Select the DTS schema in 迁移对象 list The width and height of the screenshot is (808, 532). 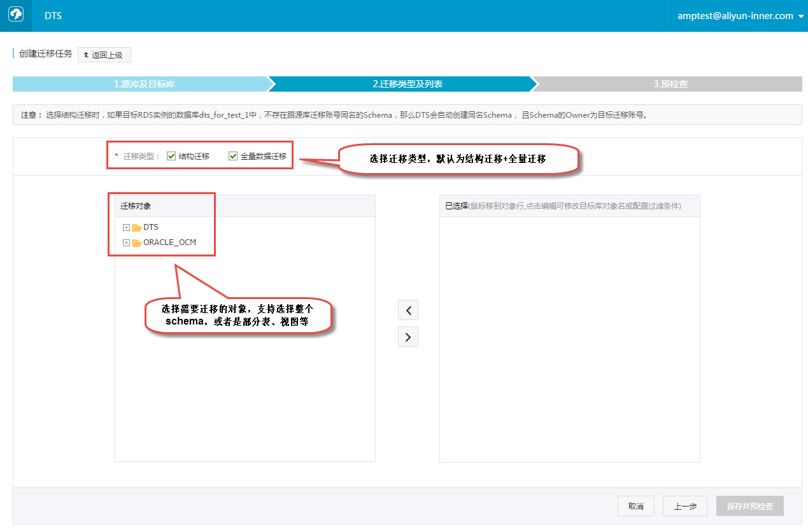(151, 227)
